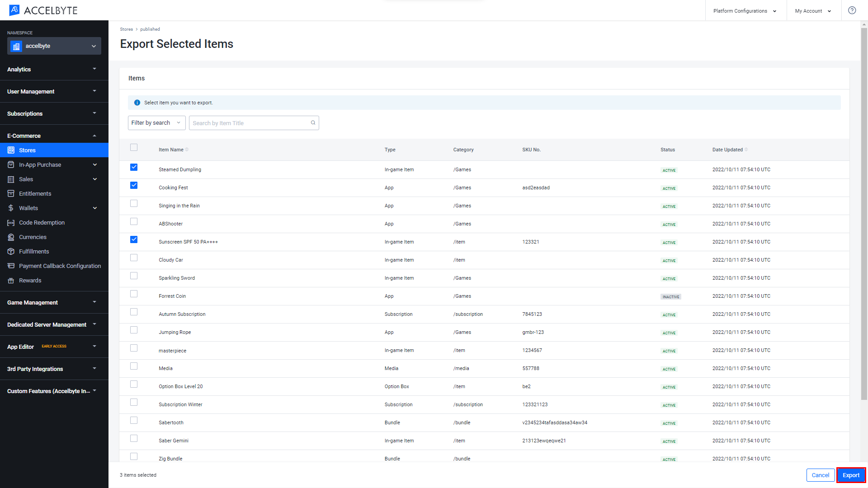This screenshot has width=868, height=488.
Task: Sort by Date Updated arrows icon
Action: click(746, 150)
